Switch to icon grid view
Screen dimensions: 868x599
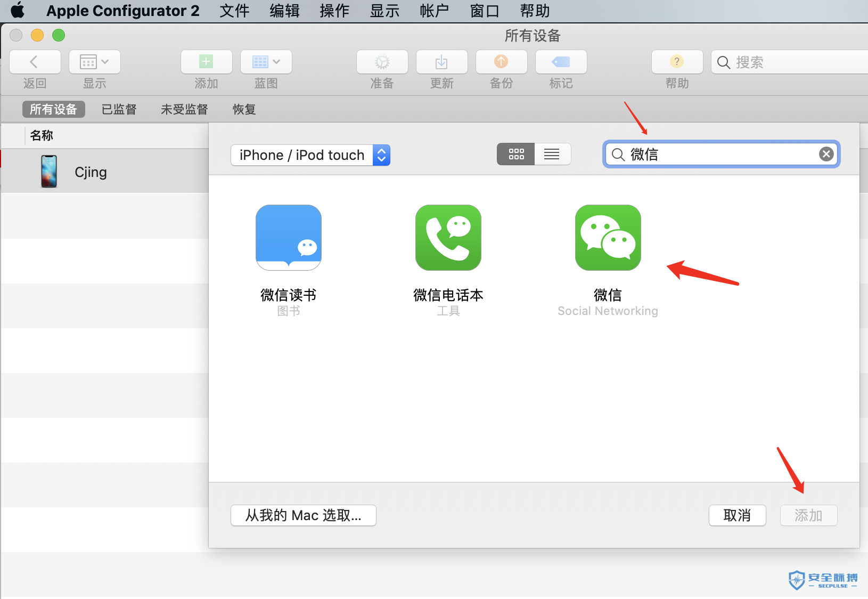pos(515,154)
